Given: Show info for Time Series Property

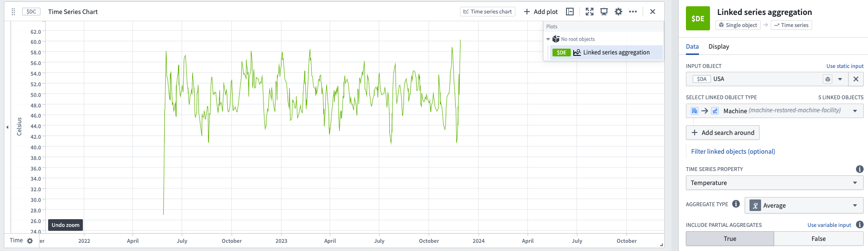Looking at the screenshot, I should tap(859, 169).
